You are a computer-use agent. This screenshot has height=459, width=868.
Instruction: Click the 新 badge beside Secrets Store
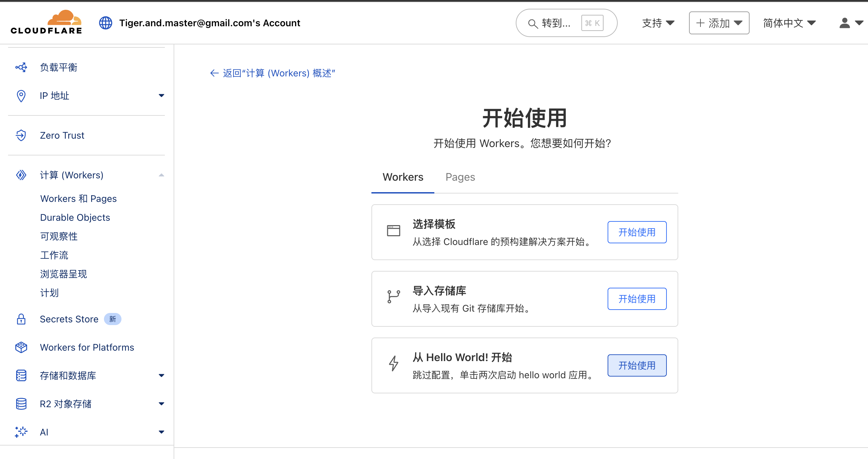112,319
